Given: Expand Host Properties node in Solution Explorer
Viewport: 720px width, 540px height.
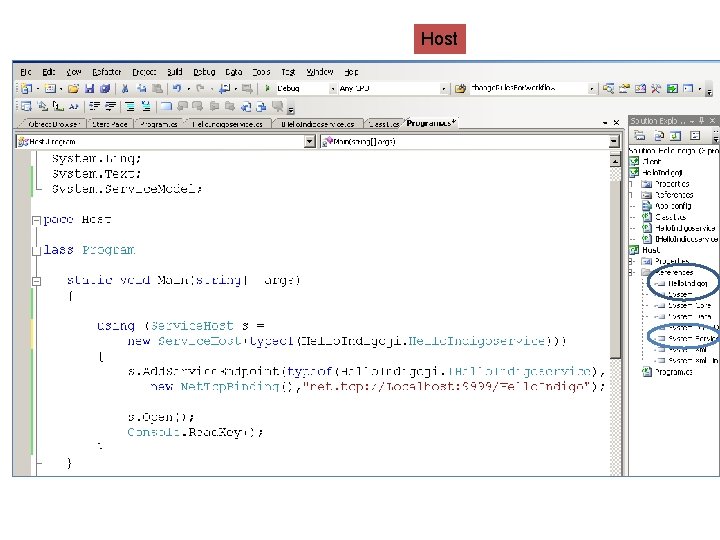Looking at the screenshot, I should [x=632, y=261].
